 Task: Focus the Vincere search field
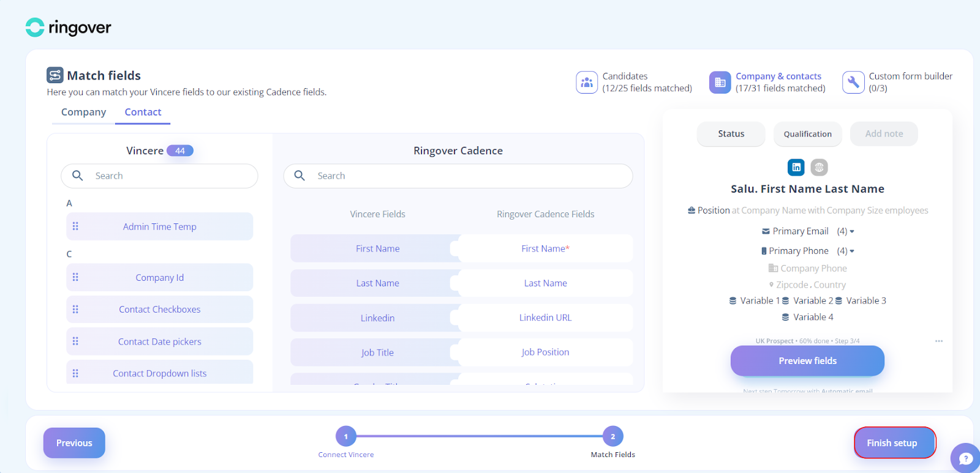[159, 176]
